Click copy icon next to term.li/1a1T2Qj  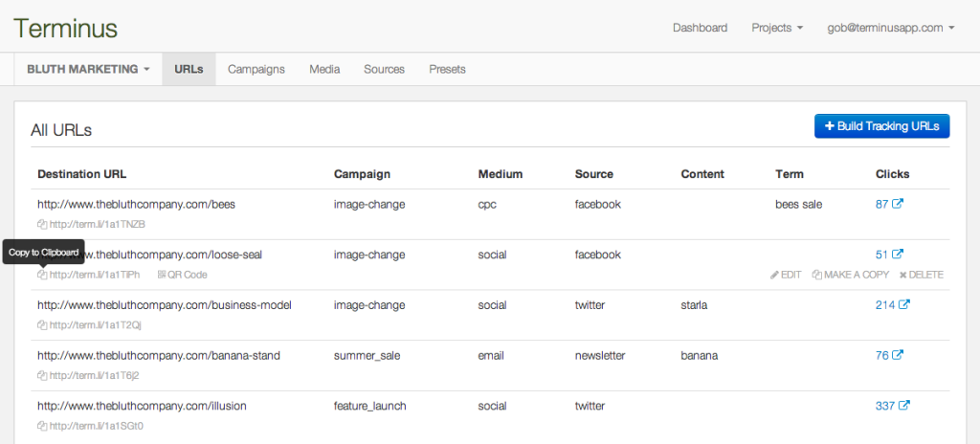coord(42,325)
